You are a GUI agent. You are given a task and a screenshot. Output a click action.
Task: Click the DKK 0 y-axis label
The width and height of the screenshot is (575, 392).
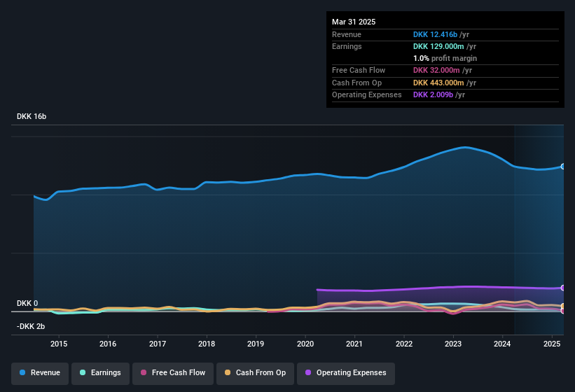27,303
